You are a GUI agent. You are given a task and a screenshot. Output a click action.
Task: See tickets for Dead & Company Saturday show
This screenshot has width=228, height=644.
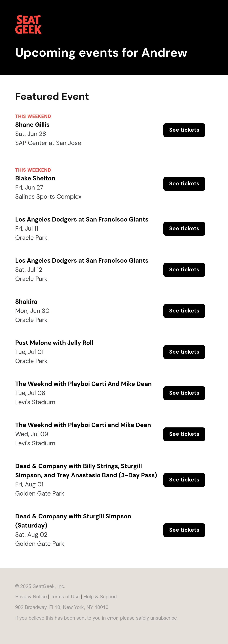pos(184,530)
